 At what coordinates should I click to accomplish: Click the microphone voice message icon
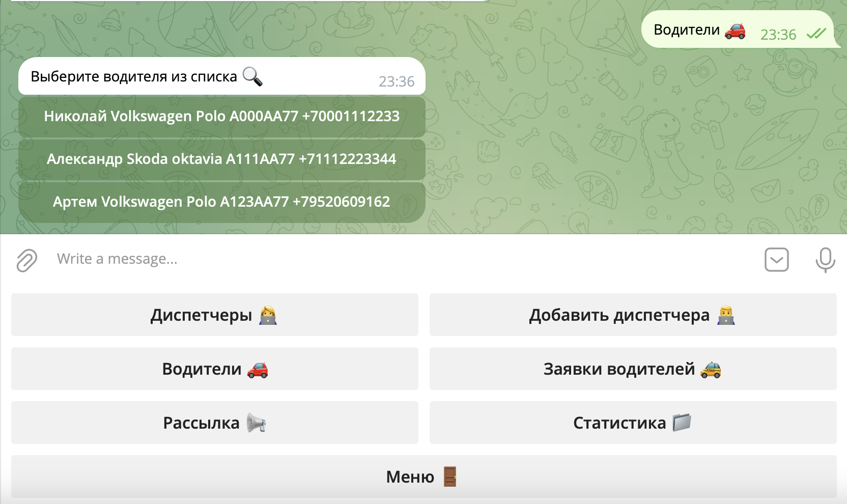pos(825,260)
